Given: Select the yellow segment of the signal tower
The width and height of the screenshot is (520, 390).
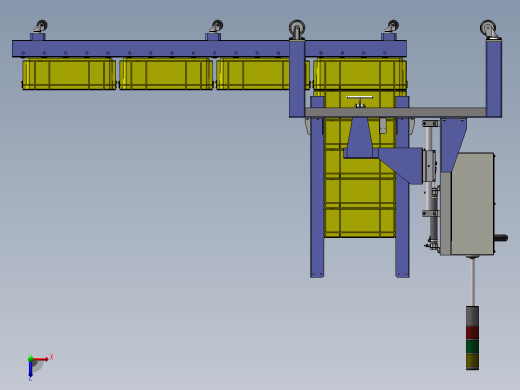Looking at the screenshot, I should [472, 360].
